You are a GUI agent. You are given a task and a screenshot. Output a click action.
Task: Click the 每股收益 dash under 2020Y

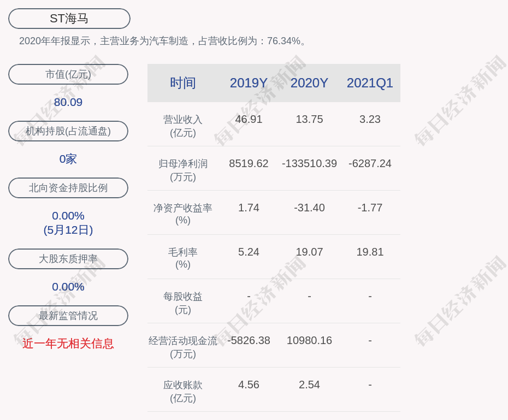click(x=309, y=297)
